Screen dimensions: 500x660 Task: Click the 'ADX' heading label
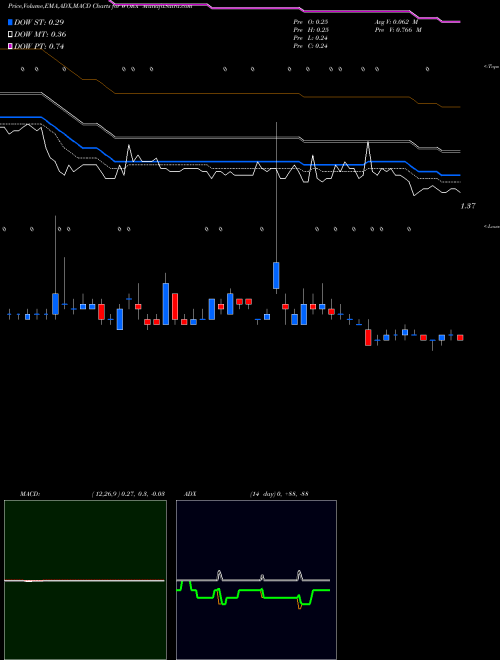190,494
